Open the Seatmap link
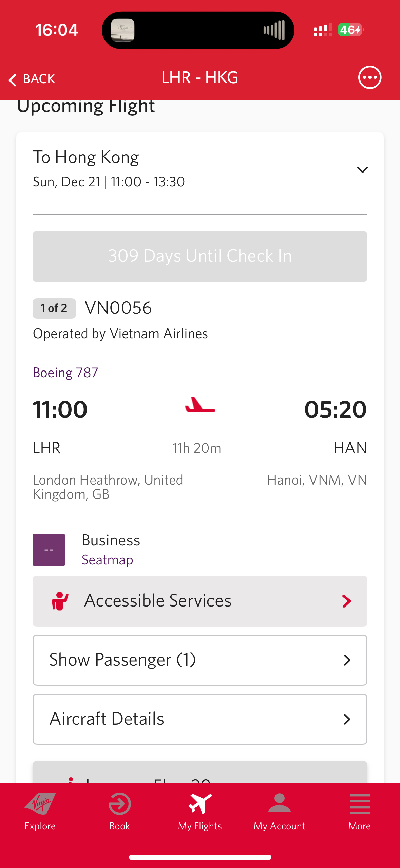The width and height of the screenshot is (400, 868). pyautogui.click(x=107, y=560)
